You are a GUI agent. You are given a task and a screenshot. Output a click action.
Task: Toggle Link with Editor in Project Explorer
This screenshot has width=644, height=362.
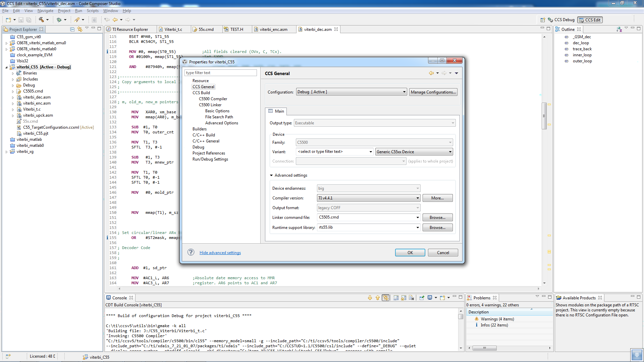pyautogui.click(x=80, y=29)
